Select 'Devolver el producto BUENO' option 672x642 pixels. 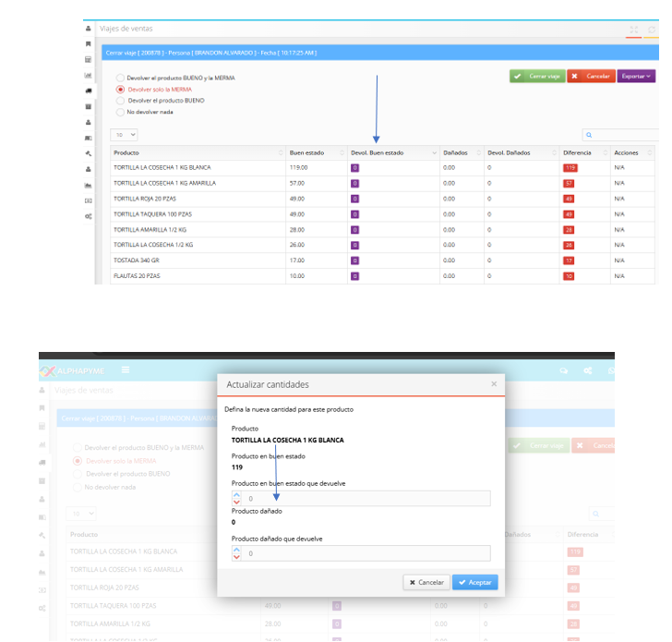[x=120, y=100]
